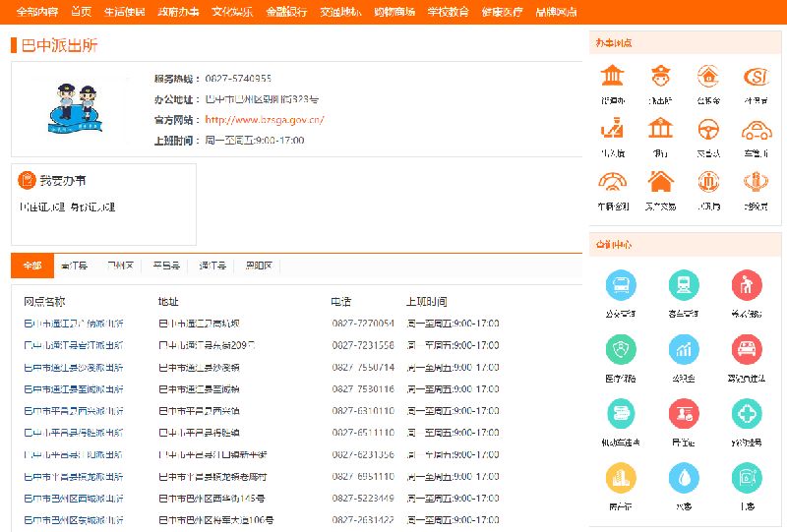Open 学校教育 in the top navigation bar

pos(448,12)
